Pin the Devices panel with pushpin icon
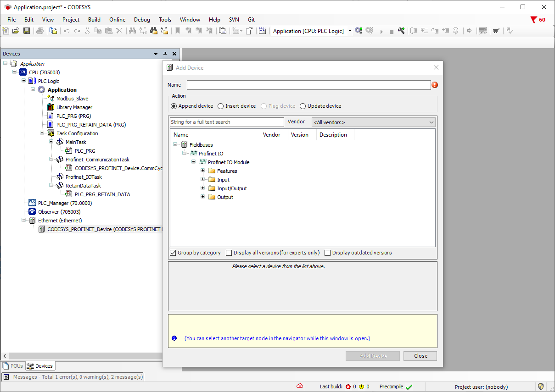The image size is (555, 392). click(165, 54)
